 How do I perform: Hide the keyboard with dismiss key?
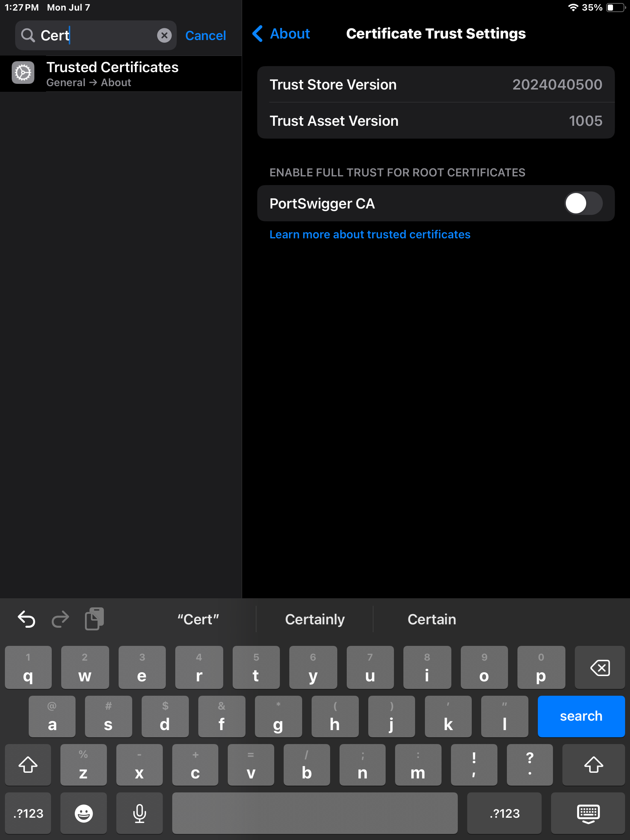coord(588,813)
